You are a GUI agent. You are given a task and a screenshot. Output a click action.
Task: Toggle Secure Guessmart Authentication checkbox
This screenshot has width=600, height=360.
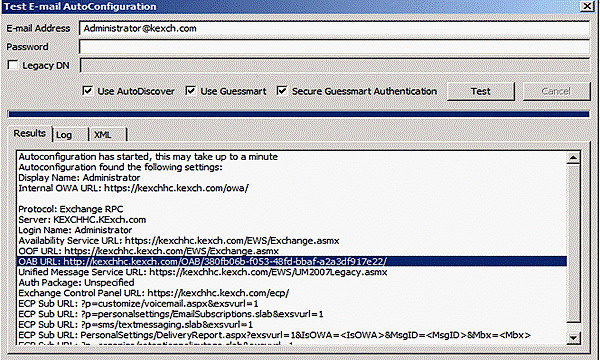click(x=282, y=91)
